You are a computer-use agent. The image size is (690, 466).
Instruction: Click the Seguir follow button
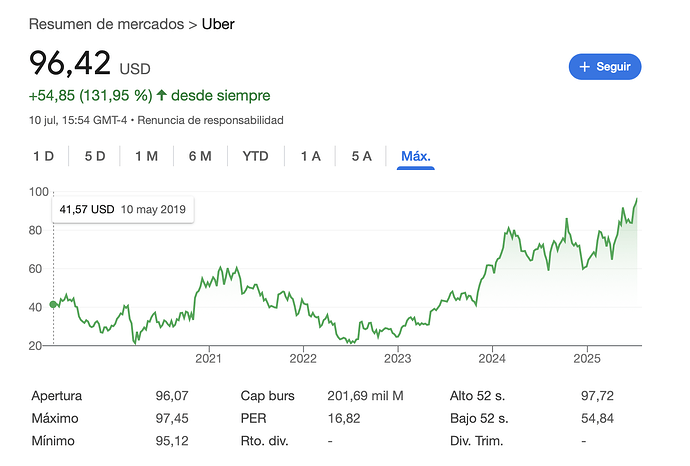[x=605, y=67]
